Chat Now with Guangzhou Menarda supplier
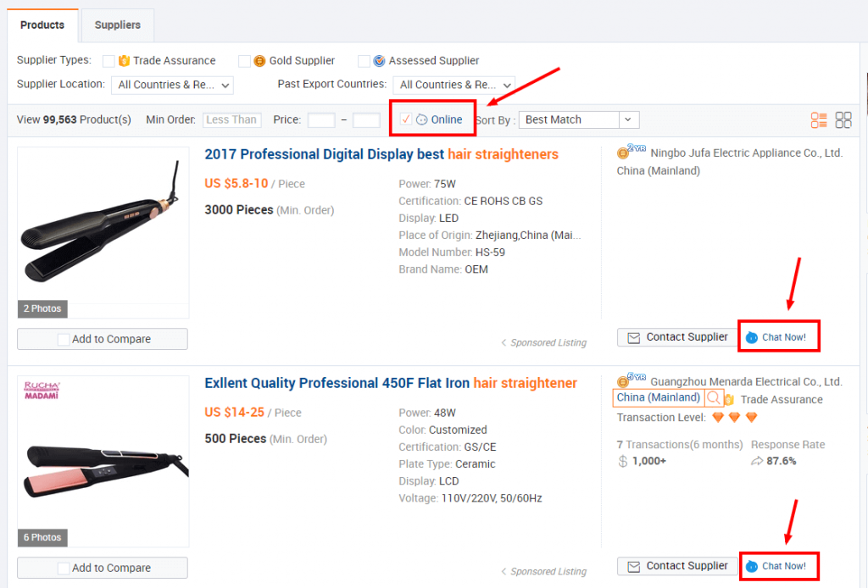 [777, 567]
